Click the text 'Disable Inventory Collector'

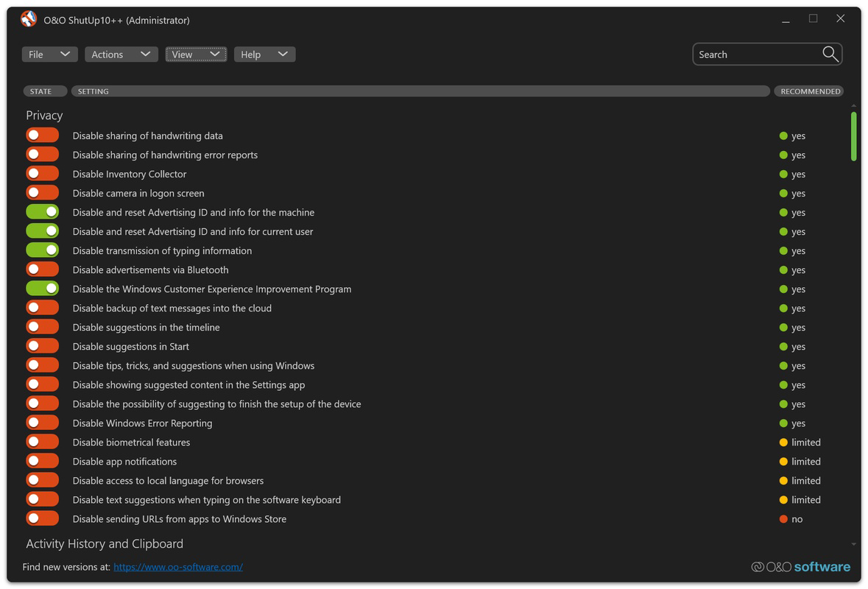point(130,174)
